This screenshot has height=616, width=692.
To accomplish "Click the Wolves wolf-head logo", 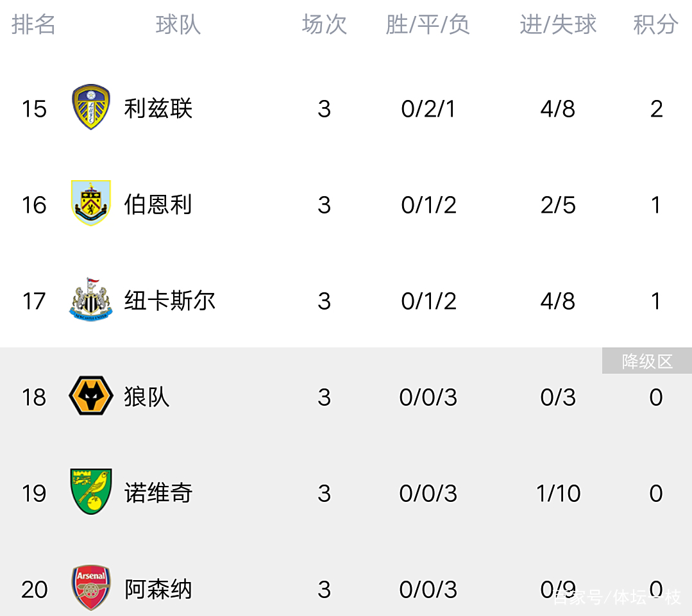I will pos(91,396).
